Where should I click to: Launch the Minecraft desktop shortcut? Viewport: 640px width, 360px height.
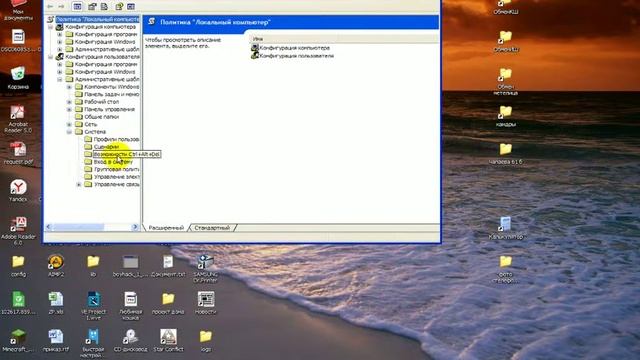(x=18, y=341)
